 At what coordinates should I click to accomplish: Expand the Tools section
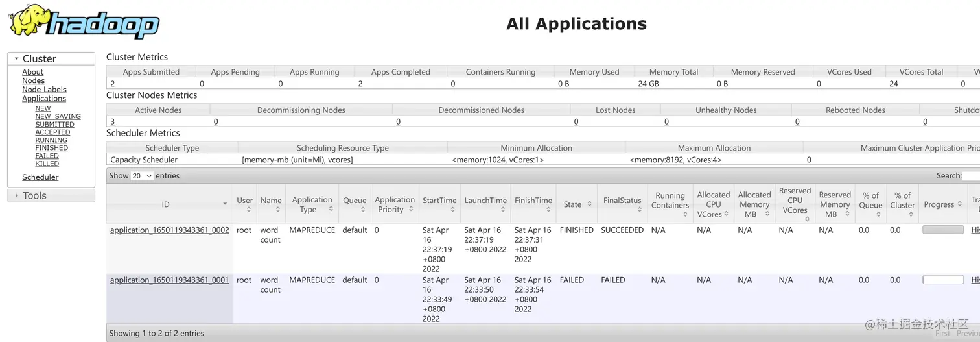click(51, 195)
